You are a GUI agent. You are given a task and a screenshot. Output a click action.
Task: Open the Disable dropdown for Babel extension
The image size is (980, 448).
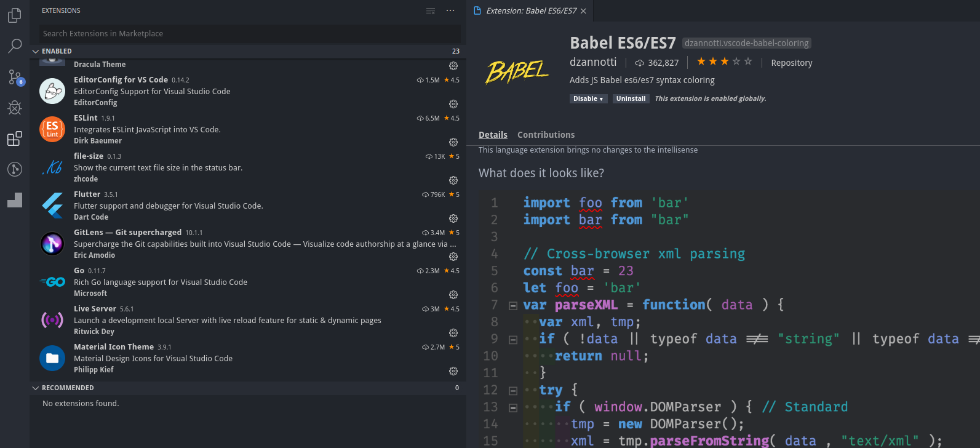(588, 98)
